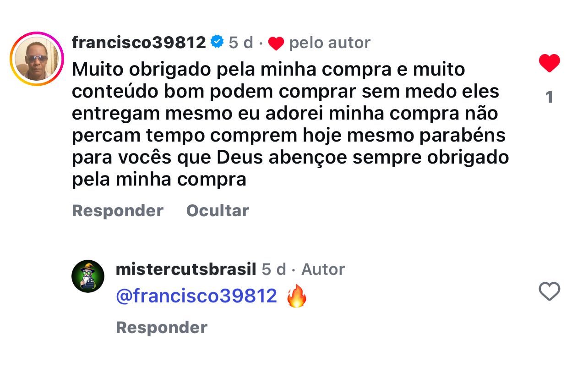Click 'Responder' under the mistercutsbrasil reply
Image resolution: width=588 pixels, height=373 pixels.
162,328
